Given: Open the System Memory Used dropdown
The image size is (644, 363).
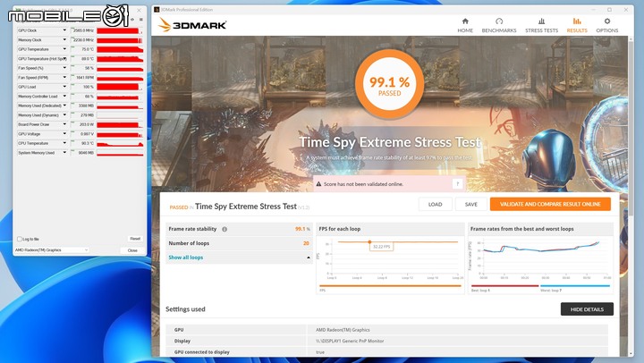Looking at the screenshot, I should (64, 153).
